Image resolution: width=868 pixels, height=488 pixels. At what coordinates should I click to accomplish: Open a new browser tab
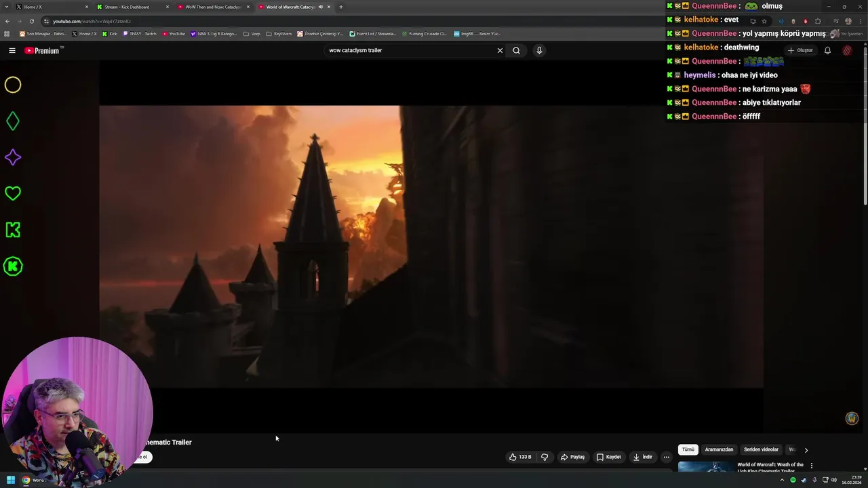pyautogui.click(x=340, y=7)
